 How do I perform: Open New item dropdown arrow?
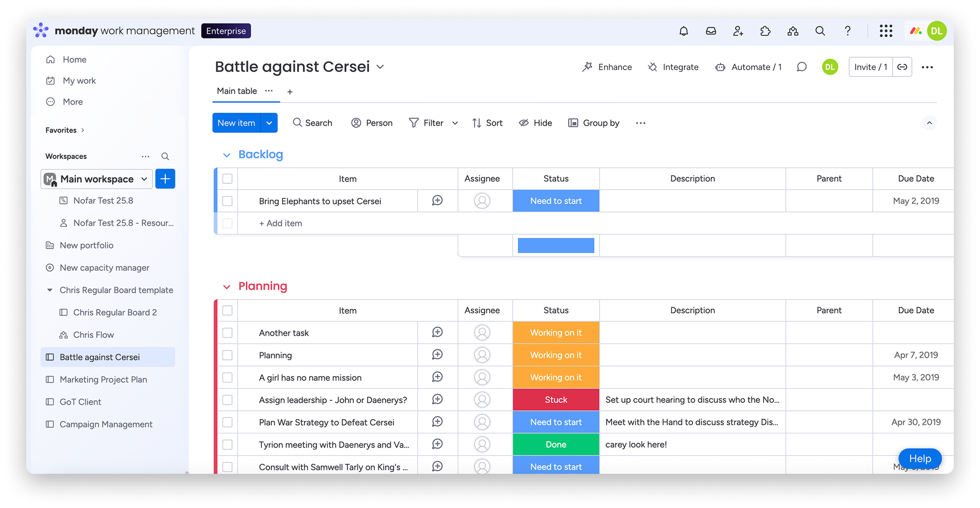[x=269, y=123]
